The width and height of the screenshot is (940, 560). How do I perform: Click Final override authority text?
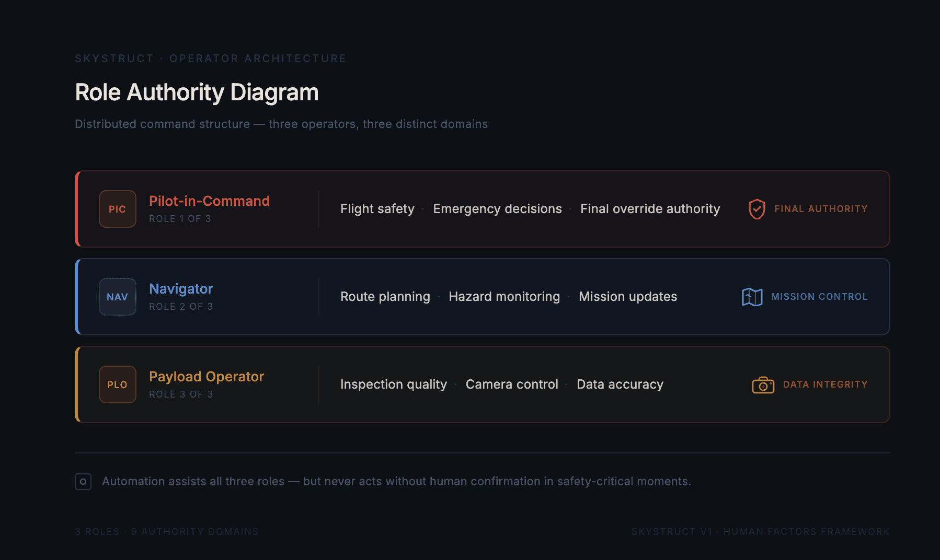pos(650,209)
